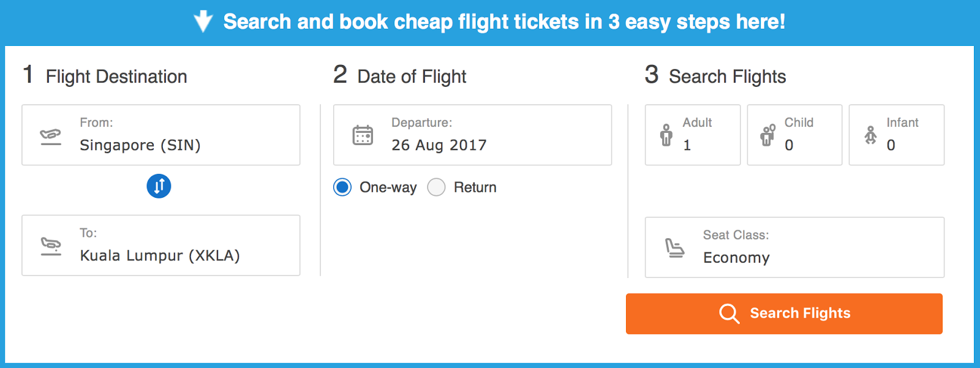The height and width of the screenshot is (368, 980).
Task: Click the orange Search Flights button
Action: click(x=784, y=314)
